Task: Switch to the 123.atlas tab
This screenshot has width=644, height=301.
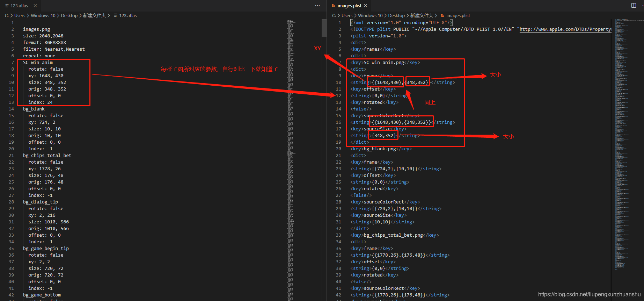Action: tap(19, 6)
